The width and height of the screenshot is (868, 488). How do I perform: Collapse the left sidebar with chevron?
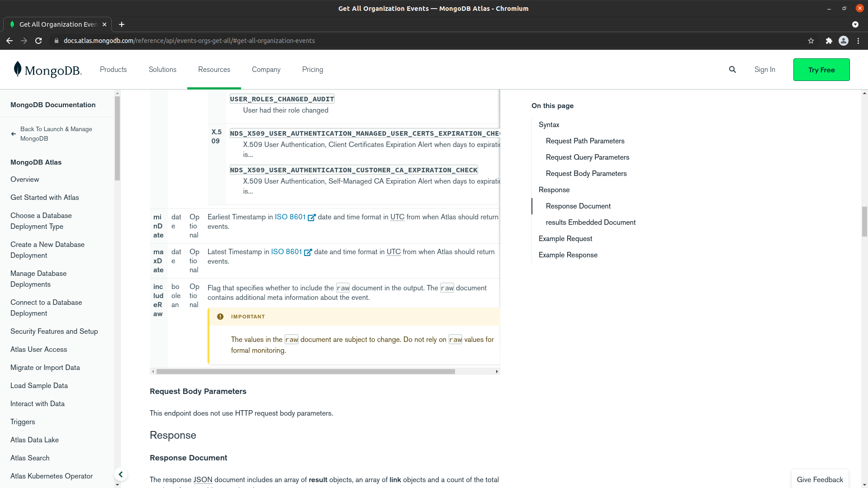pos(121,474)
